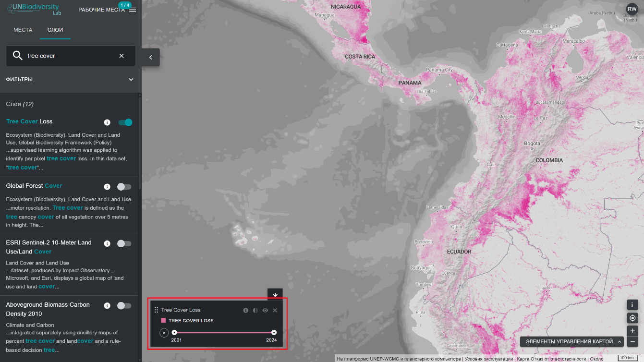Enable ESRI Sentinel-2 Land Use/Land Cover layer
Image resolution: width=644 pixels, height=362 pixels.
124,243
